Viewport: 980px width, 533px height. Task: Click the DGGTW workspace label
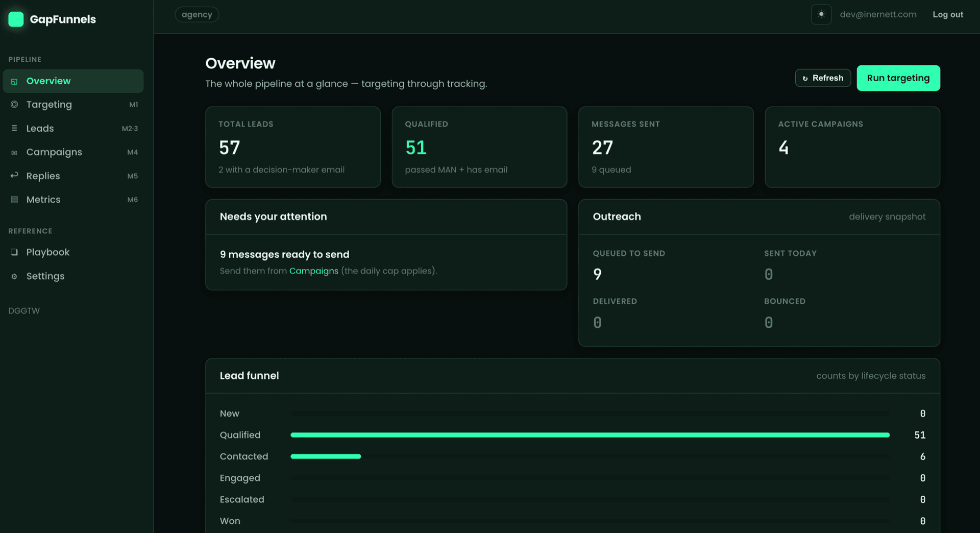24,311
